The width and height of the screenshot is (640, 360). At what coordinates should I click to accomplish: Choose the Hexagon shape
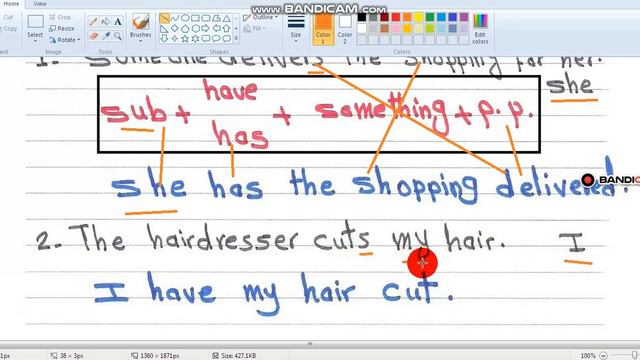pos(195,29)
